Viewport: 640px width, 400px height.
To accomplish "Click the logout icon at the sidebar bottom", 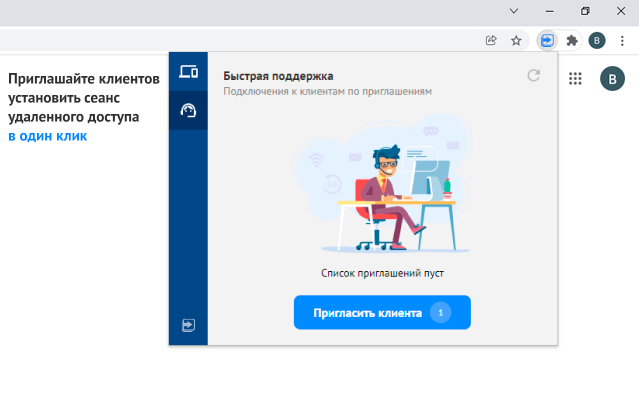I will (x=188, y=325).
